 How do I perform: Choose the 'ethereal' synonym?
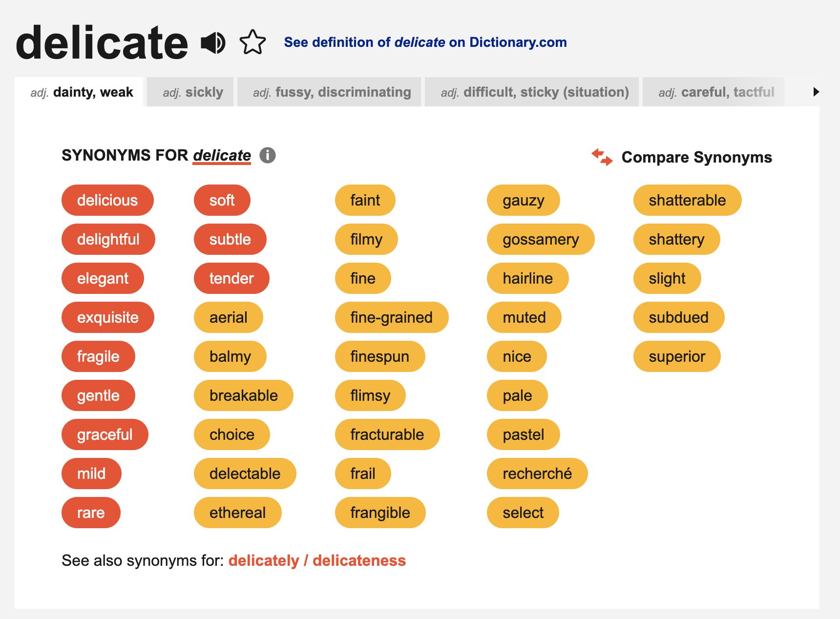click(238, 513)
